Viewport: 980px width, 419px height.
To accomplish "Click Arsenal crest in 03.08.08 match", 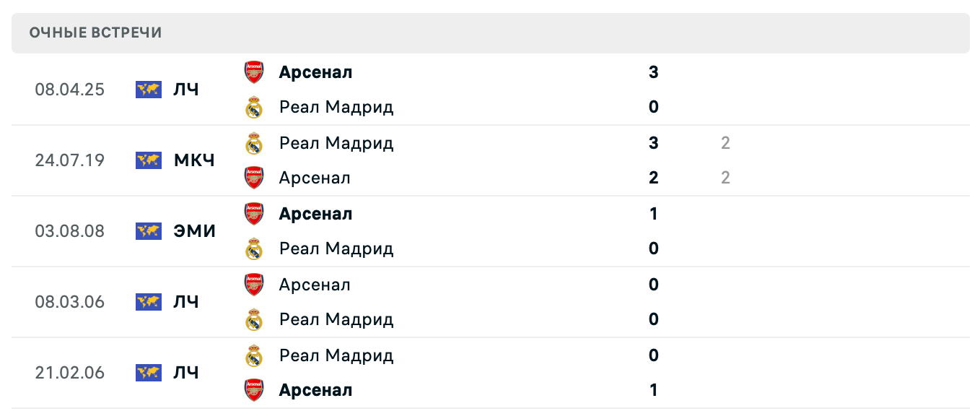I will pos(254,214).
